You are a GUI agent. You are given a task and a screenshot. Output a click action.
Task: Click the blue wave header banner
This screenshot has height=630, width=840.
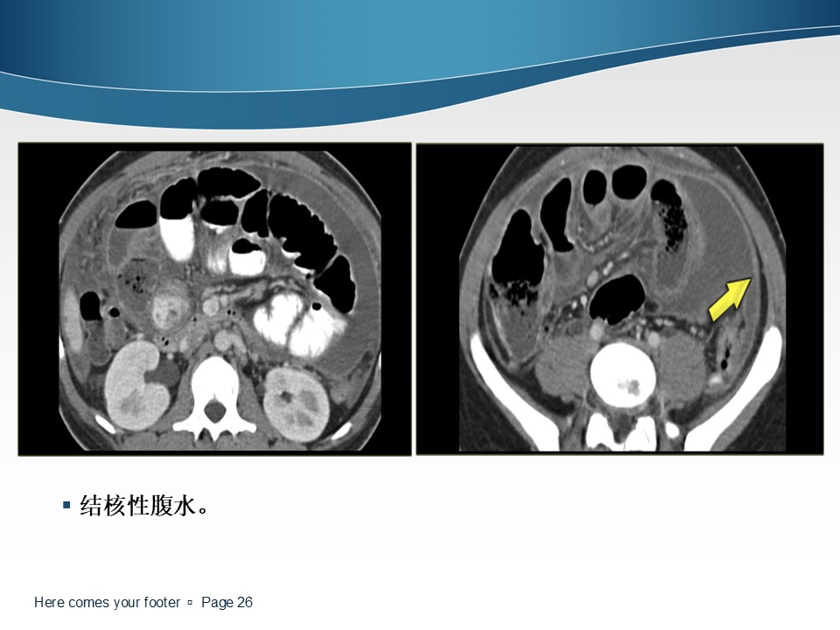[420, 59]
